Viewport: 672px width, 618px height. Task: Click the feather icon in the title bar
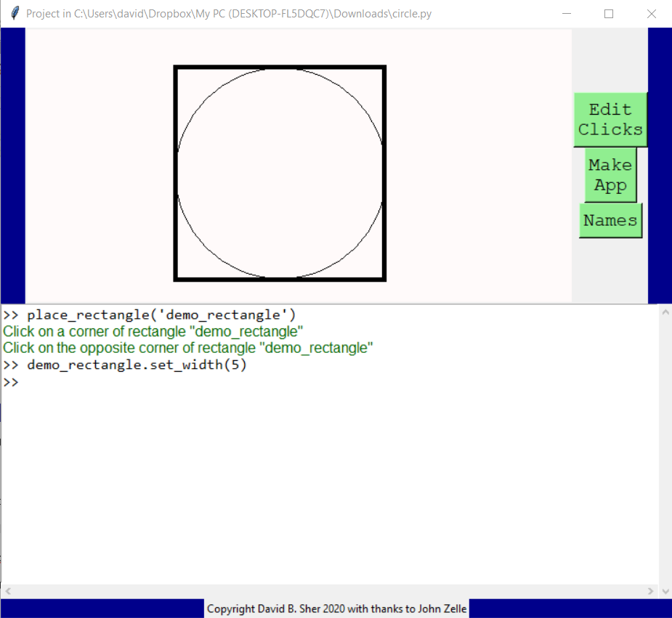(15, 13)
